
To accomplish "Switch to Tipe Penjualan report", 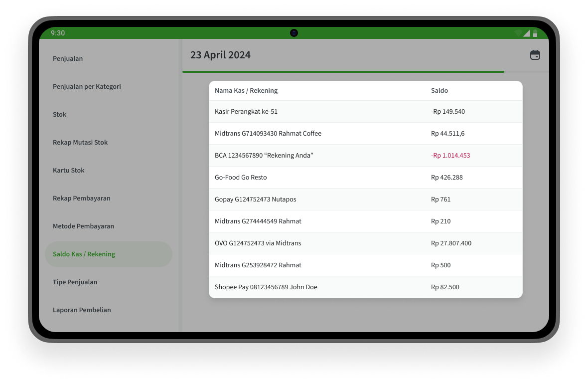I will (x=75, y=282).
